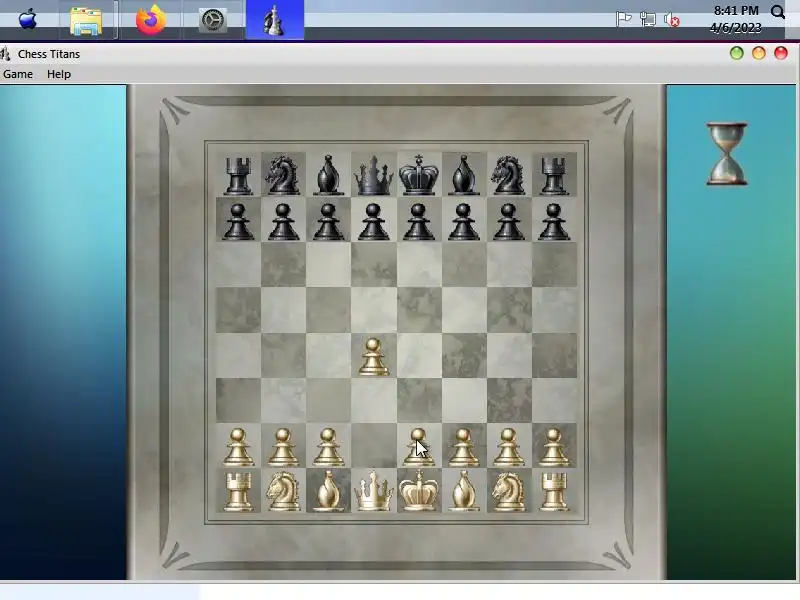Screen dimensions: 800x600
Task: Select the white pawn on f2
Action: coord(463,447)
